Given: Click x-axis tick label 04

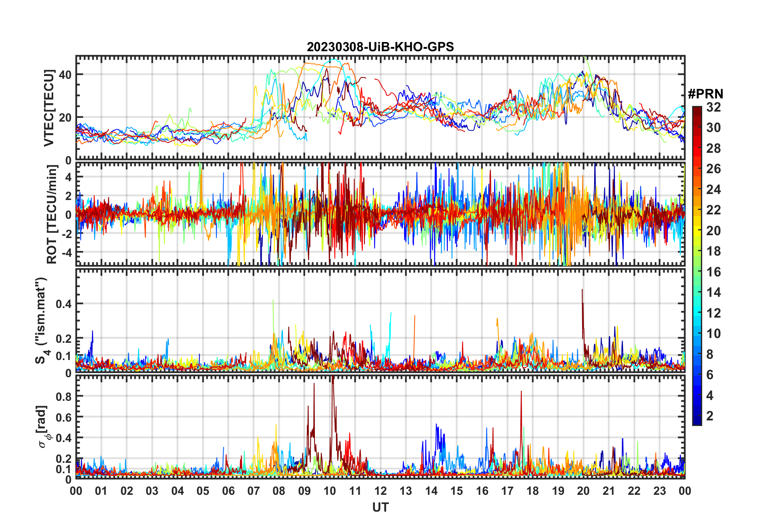Looking at the screenshot, I should pos(178,491).
